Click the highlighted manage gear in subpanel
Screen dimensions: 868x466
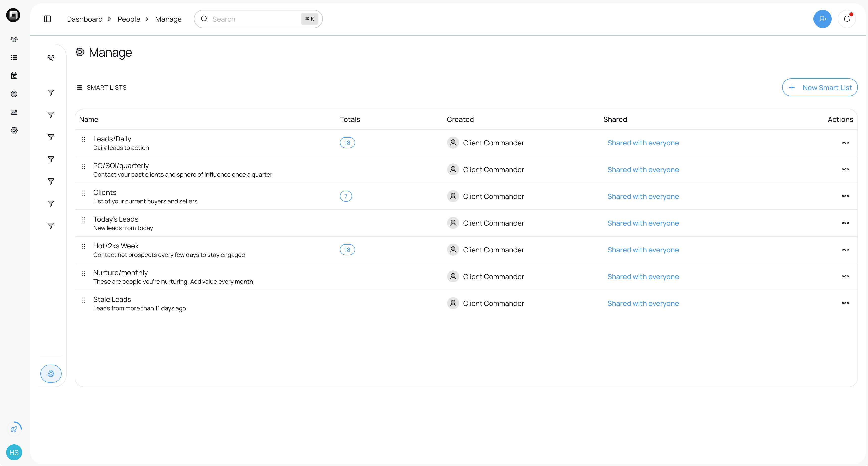pyautogui.click(x=51, y=374)
